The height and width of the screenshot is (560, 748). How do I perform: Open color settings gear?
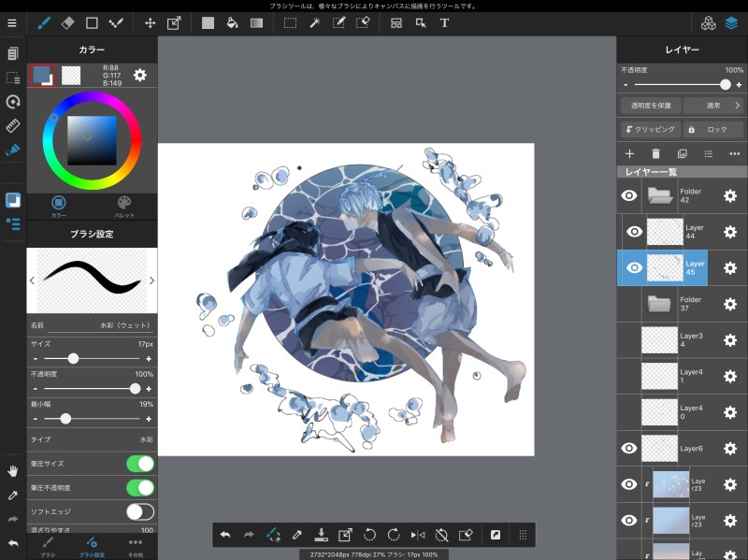point(139,75)
